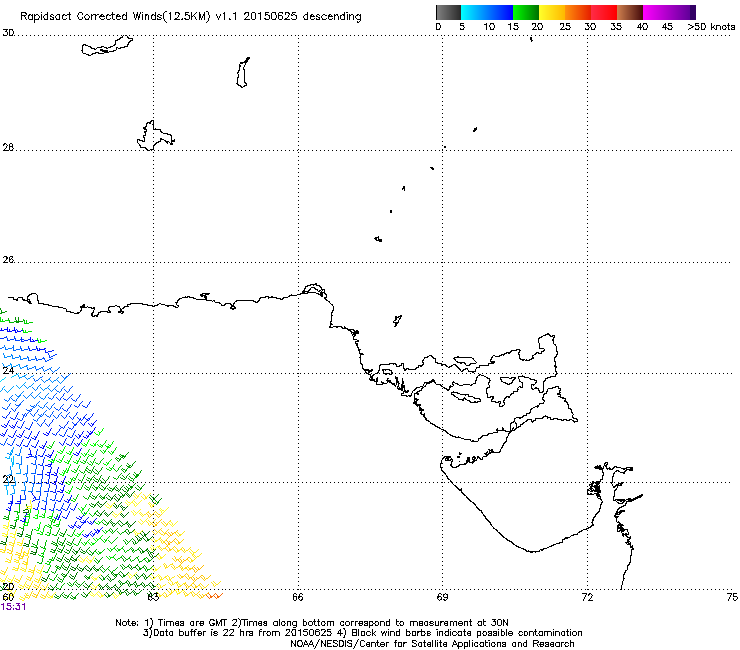Click the longitude label '63'
740x650 pixels.
pos(153,597)
